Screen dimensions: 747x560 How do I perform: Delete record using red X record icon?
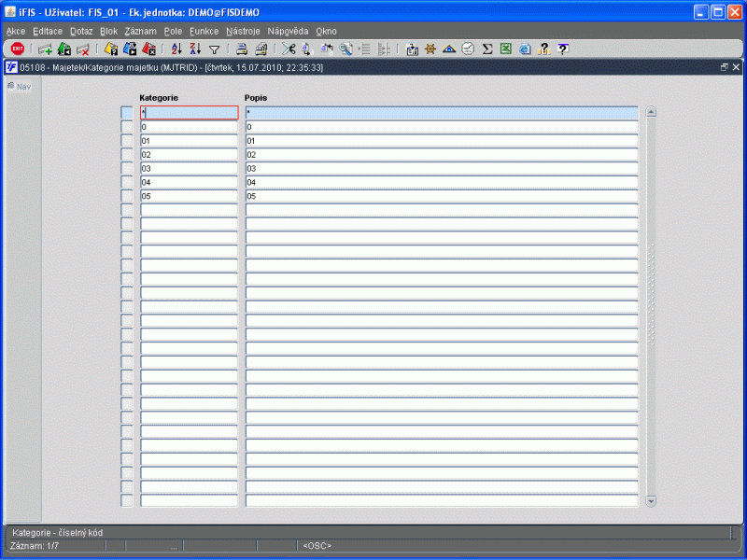82,49
